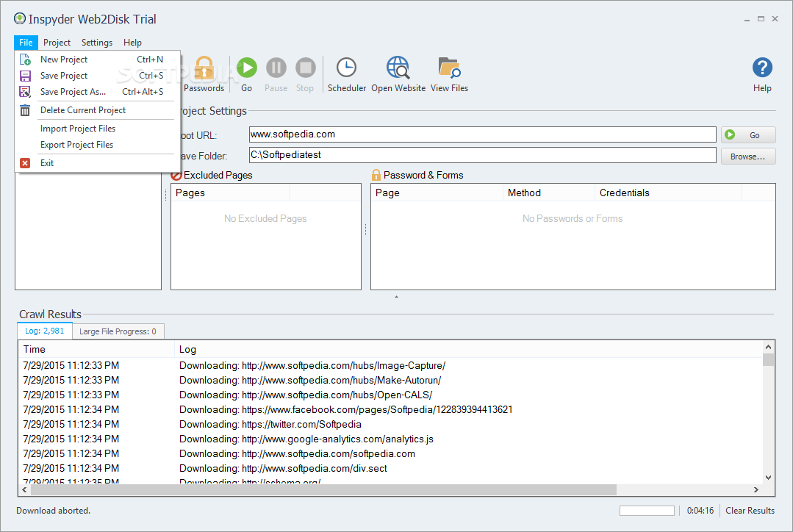Select the twitter.com/Softpedia log row
This screenshot has width=793, height=532.
(x=390, y=424)
